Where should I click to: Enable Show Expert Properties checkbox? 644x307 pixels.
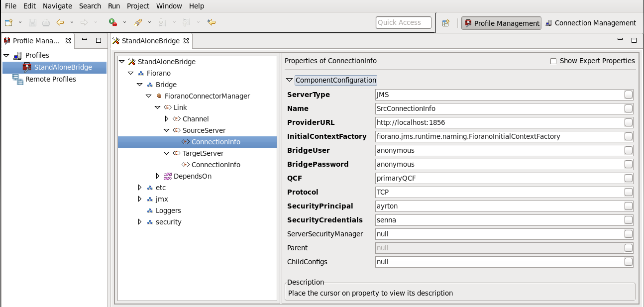tap(553, 61)
